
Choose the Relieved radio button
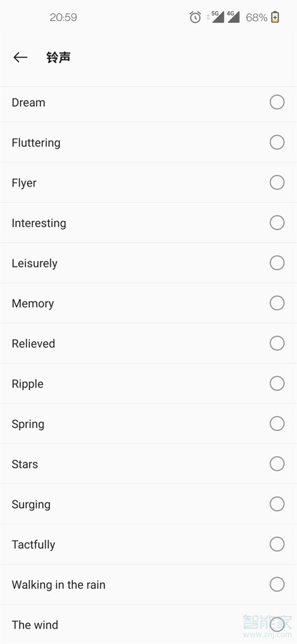277,343
